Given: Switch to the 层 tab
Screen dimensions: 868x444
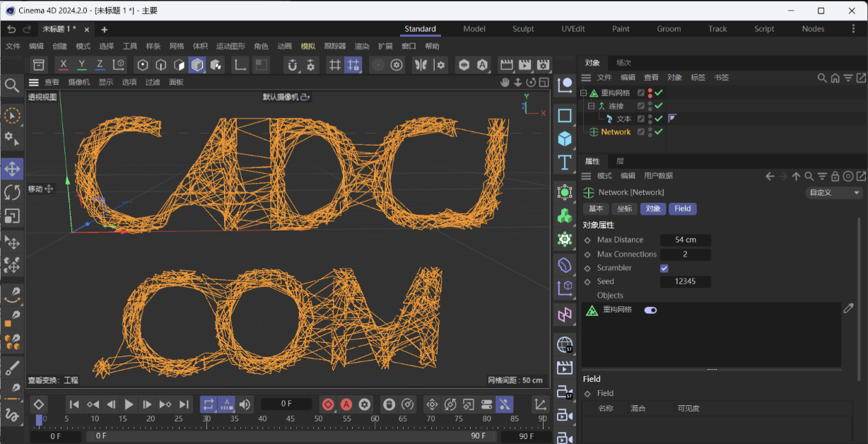Looking at the screenshot, I should (x=620, y=161).
